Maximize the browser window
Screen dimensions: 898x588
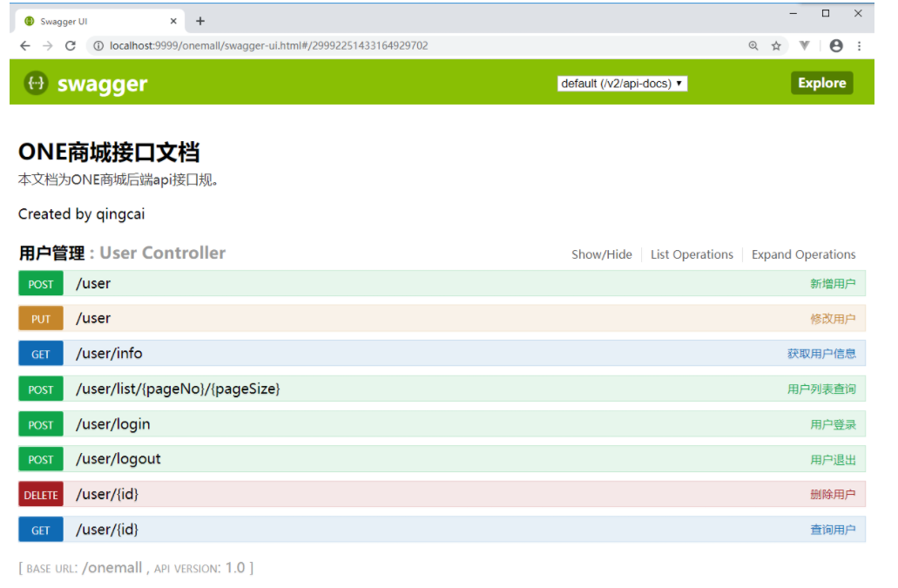825,13
